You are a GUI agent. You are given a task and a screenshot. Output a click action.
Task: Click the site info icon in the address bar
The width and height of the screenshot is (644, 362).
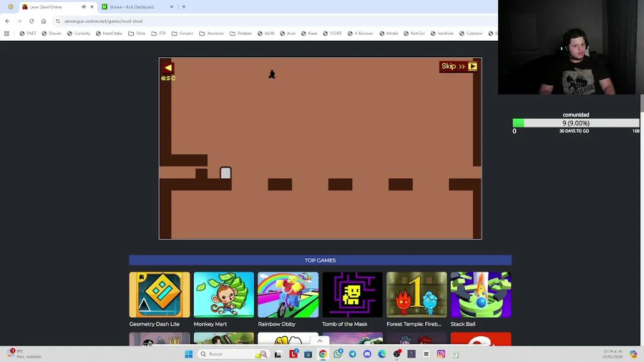click(58, 21)
